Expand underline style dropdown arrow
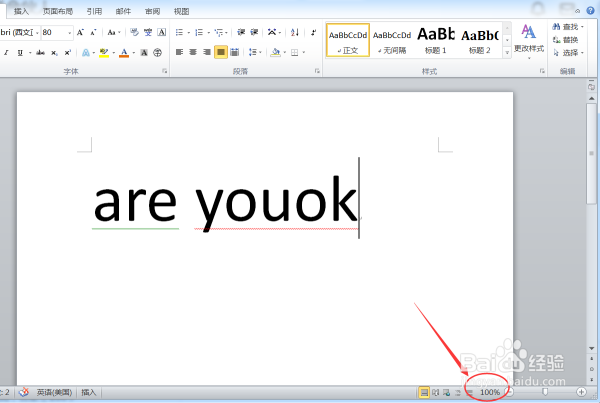The height and width of the screenshot is (403, 600). pyautogui.click(x=30, y=53)
